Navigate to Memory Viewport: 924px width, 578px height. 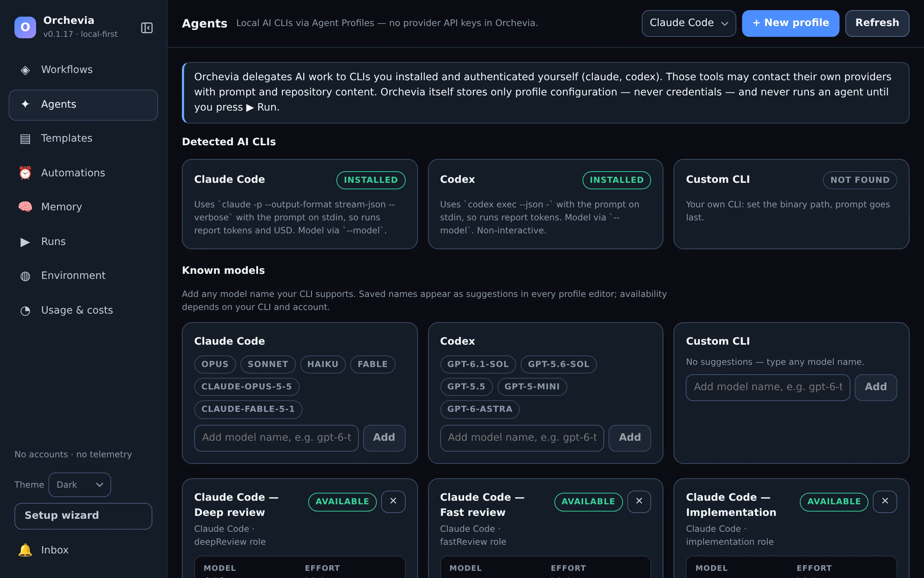point(83,207)
